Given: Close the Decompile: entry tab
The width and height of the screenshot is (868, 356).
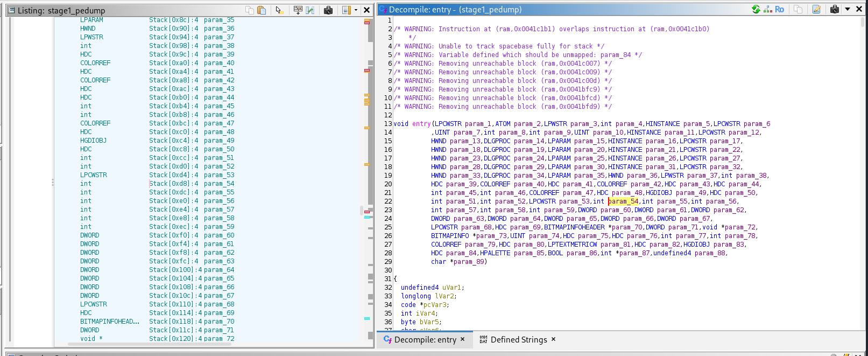Looking at the screenshot, I should pos(463,339).
